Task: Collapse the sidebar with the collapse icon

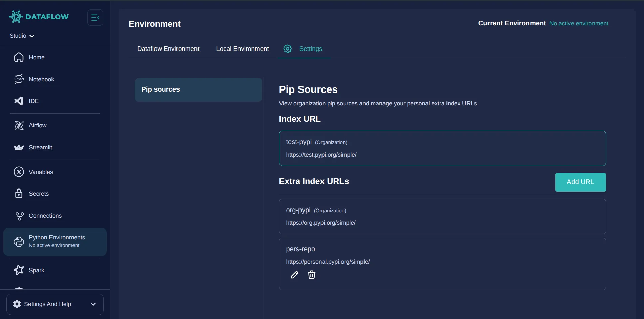Action: tap(95, 17)
